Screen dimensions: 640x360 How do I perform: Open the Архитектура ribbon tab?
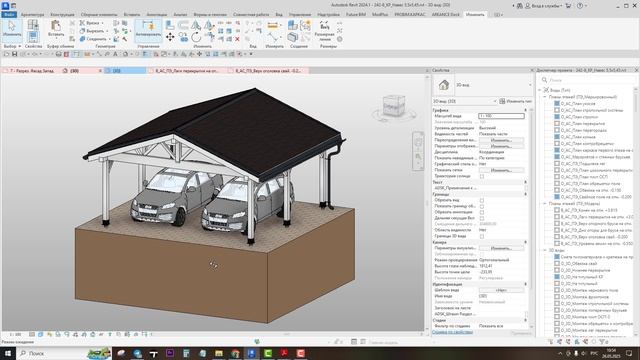[x=32, y=15]
